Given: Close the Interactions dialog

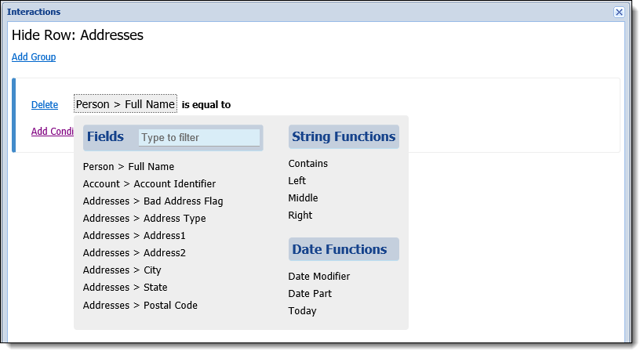Looking at the screenshot, I should [x=619, y=12].
